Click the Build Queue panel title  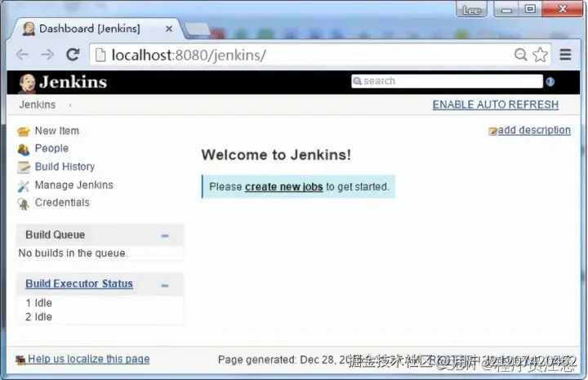(x=56, y=235)
